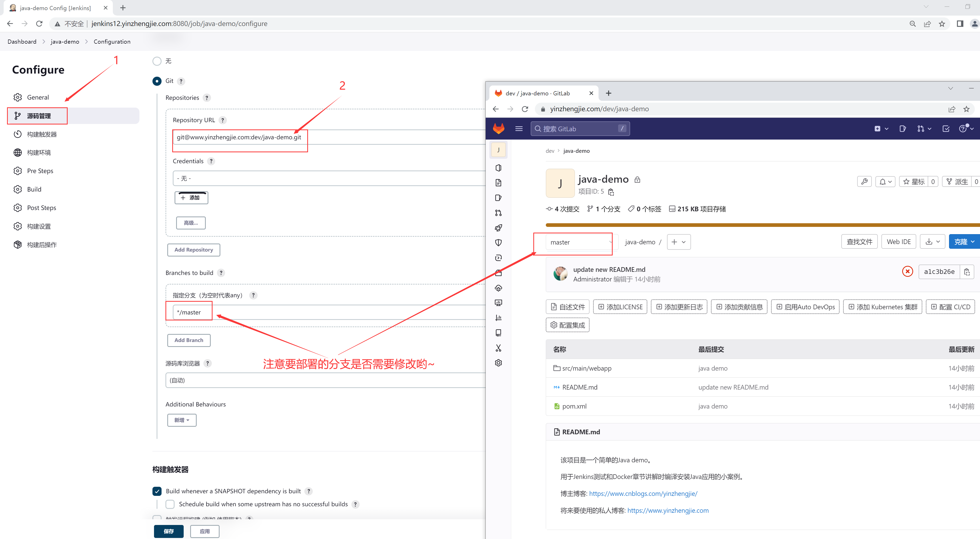Uncheck Build whenever a SNAPSHOT dependency is built

tap(157, 491)
